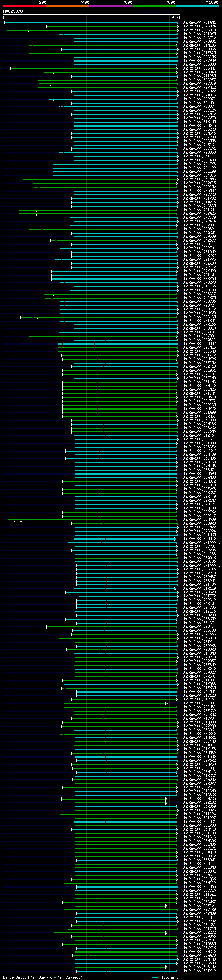Select the UniRef100_B4WHJ6 label

(199, 95)
